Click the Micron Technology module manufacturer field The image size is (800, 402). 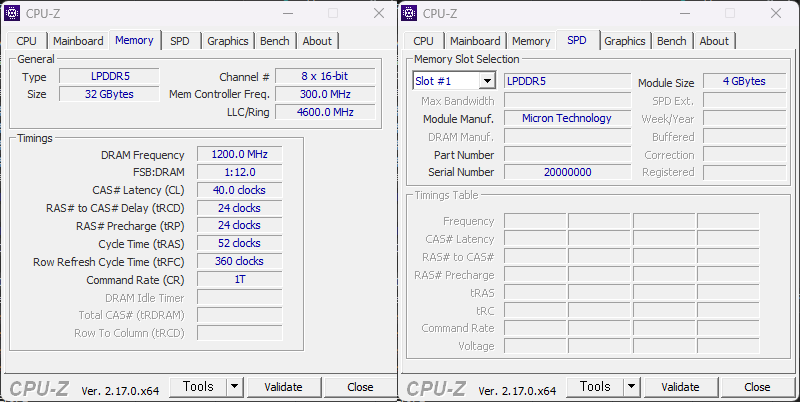click(566, 118)
